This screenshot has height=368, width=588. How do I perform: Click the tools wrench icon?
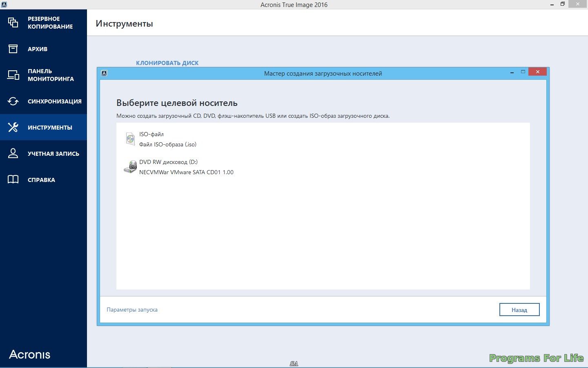coord(13,127)
